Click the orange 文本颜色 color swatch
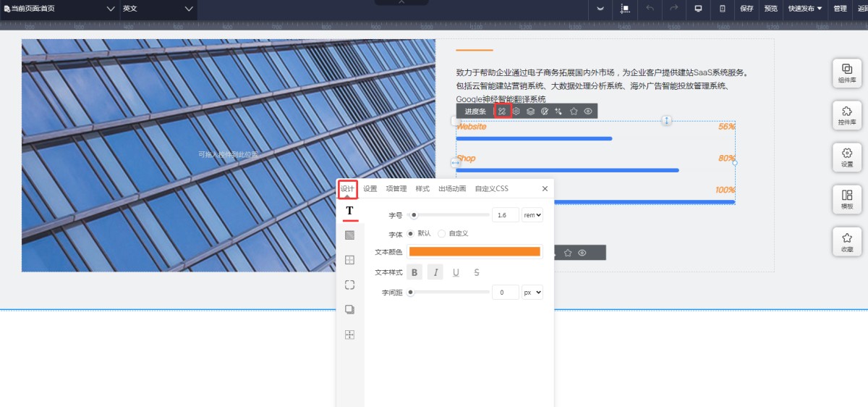 click(x=475, y=252)
